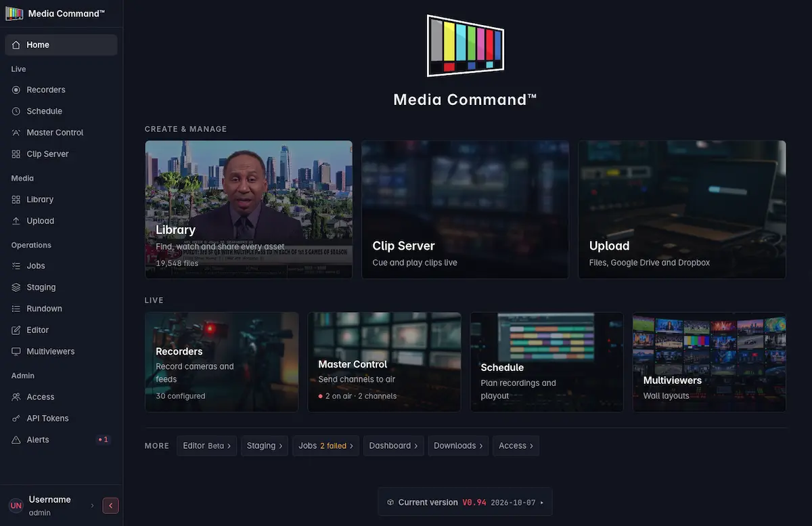
Task: Click the Editor pencil icon
Action: click(x=16, y=330)
